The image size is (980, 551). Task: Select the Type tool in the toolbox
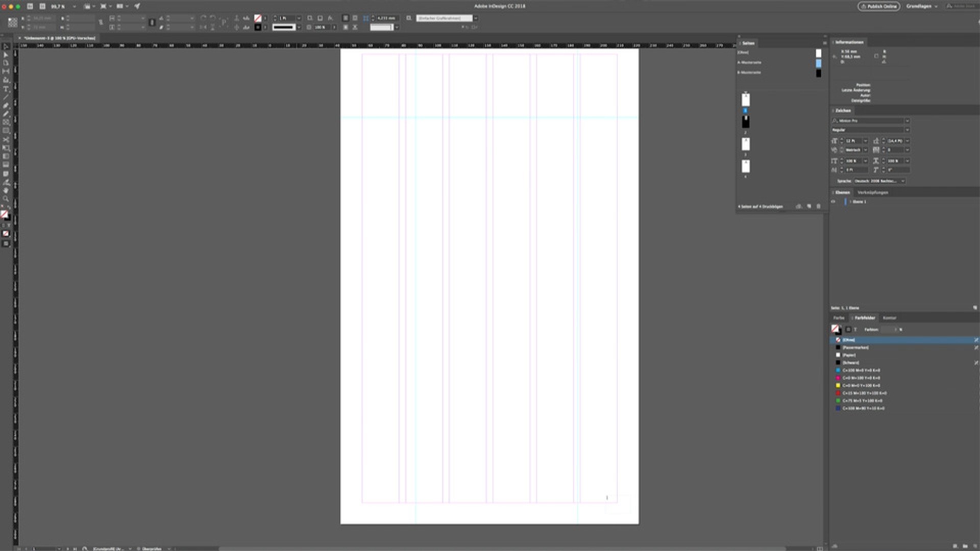click(x=6, y=89)
